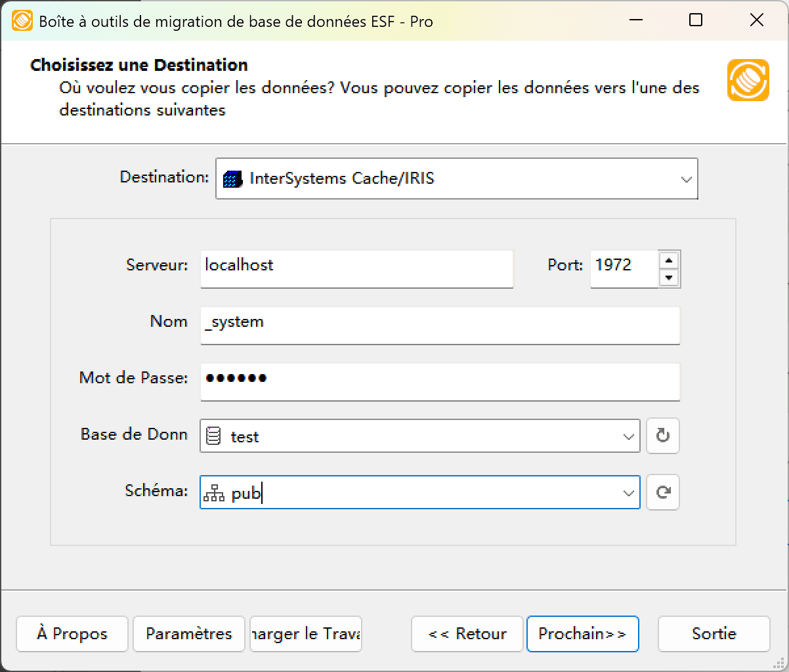Open the Destination dropdown
This screenshot has height=672, width=789.
686,178
